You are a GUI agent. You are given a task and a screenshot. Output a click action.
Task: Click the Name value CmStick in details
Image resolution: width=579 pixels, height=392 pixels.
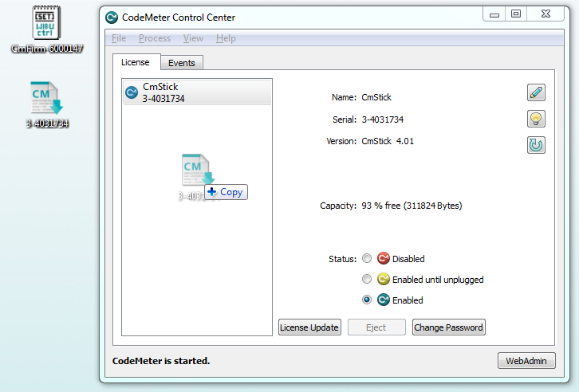[x=376, y=97]
